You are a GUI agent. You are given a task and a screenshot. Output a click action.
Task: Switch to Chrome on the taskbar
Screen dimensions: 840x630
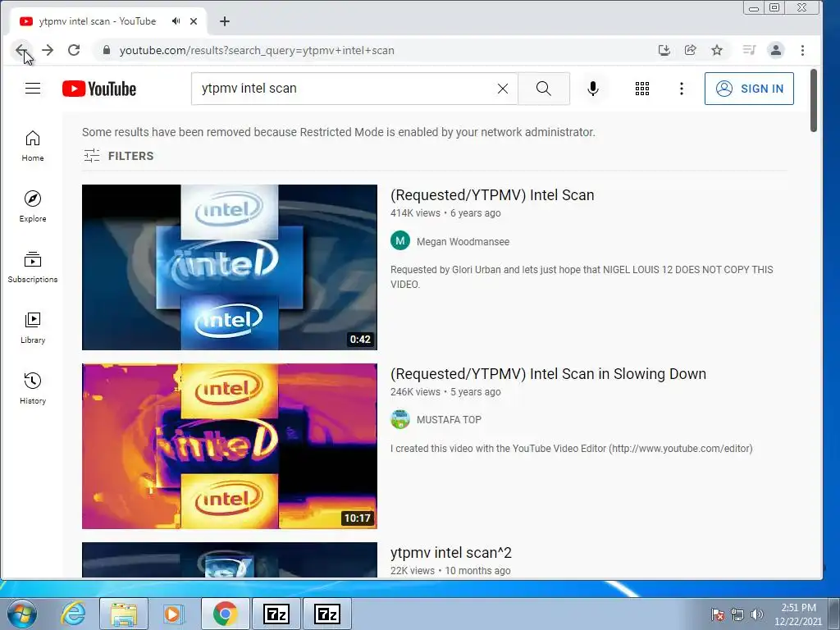(x=225, y=614)
